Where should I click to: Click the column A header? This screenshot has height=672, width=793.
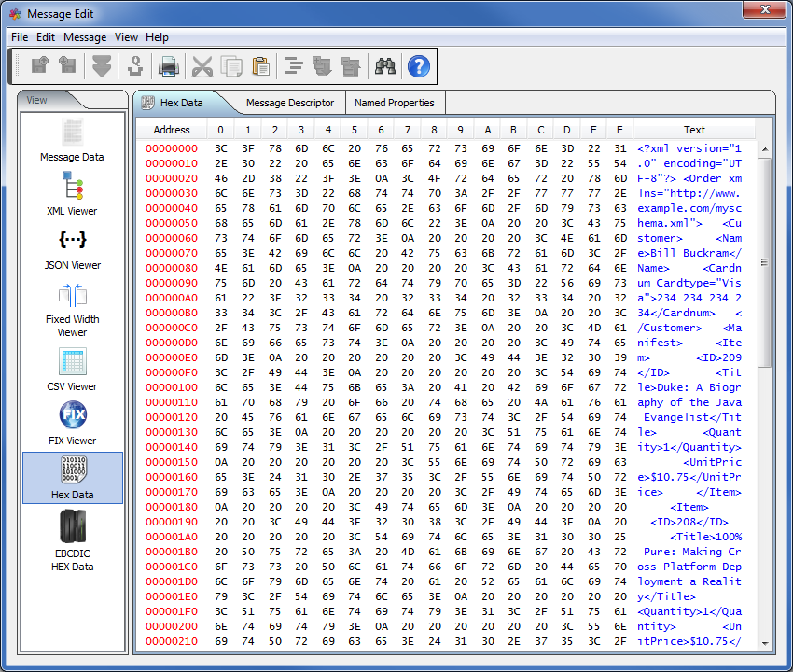pos(488,130)
